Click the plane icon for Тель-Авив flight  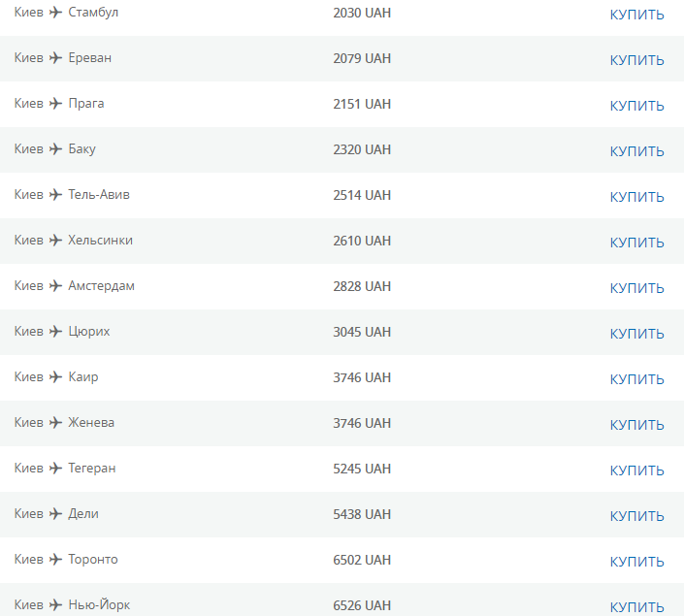[55, 195]
